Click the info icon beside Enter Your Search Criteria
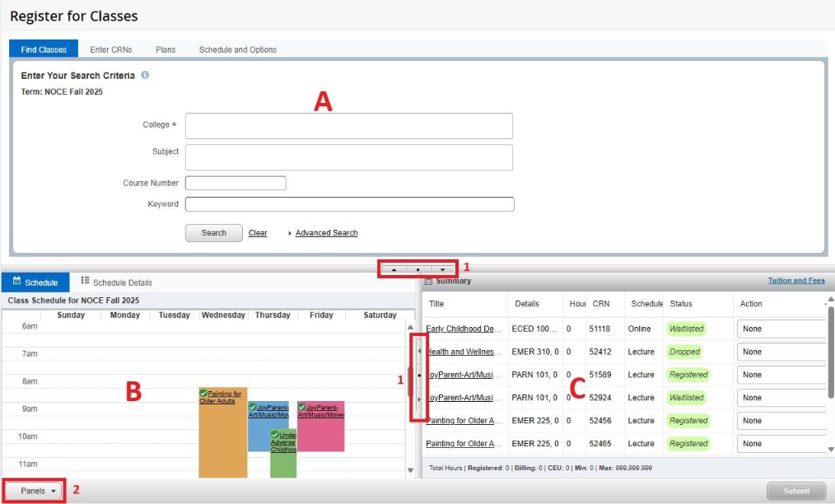835x504 pixels. (145, 75)
